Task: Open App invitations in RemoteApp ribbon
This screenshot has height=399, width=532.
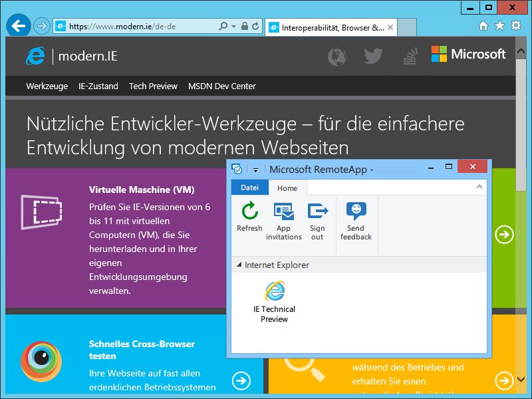Action: pos(284,221)
